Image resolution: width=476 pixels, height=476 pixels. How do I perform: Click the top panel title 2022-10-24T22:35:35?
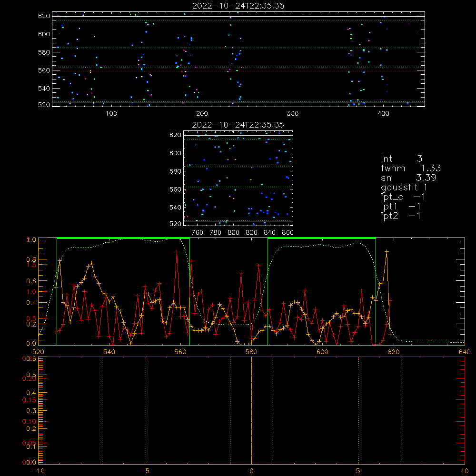pos(238,6)
